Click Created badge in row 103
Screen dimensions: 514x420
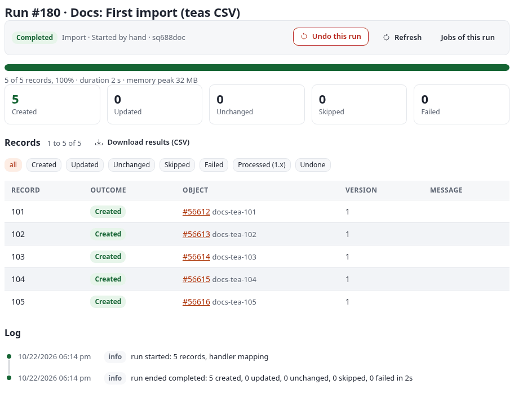point(108,257)
